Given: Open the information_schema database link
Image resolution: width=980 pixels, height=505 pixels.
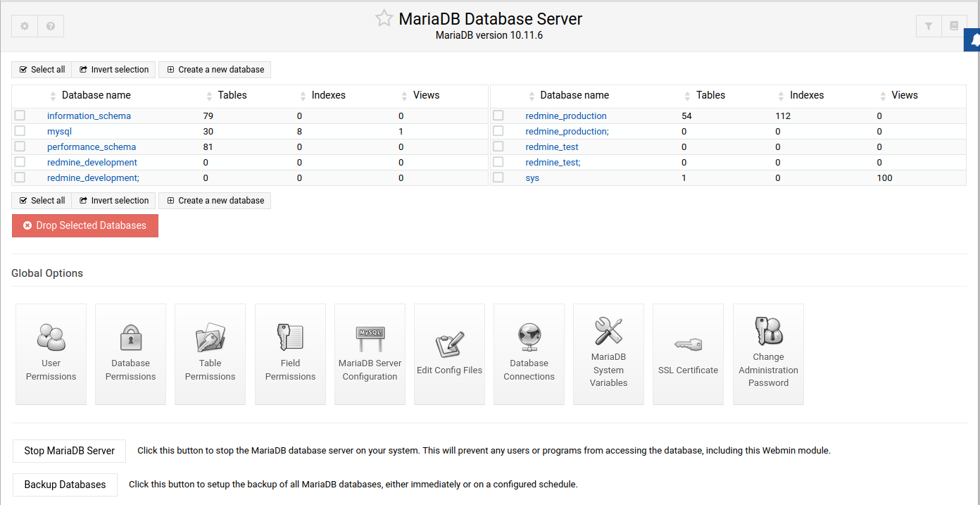Looking at the screenshot, I should click(x=89, y=116).
